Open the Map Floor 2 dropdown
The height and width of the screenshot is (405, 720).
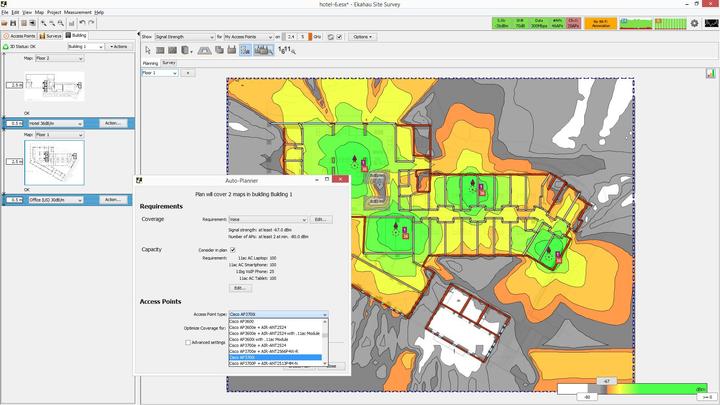point(59,58)
